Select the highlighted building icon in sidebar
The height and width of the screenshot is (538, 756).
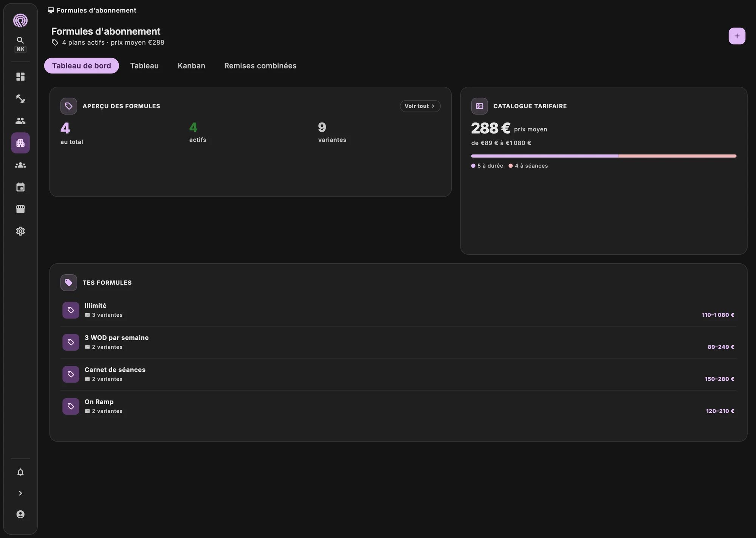20,143
